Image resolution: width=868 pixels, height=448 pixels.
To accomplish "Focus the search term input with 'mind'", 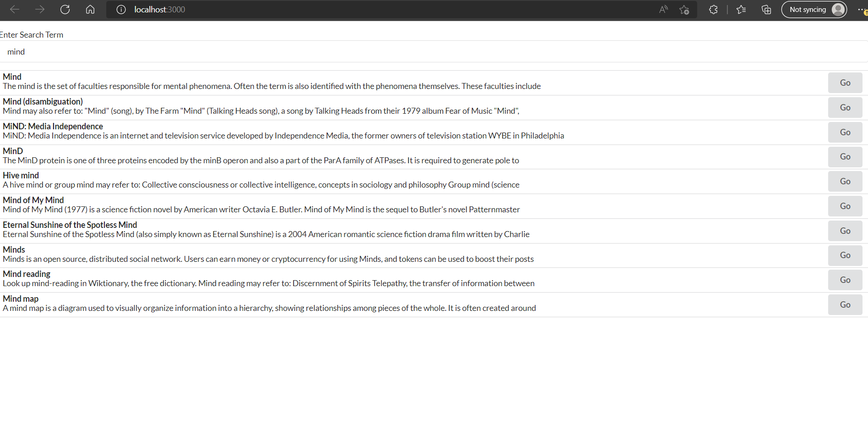I will coord(434,52).
